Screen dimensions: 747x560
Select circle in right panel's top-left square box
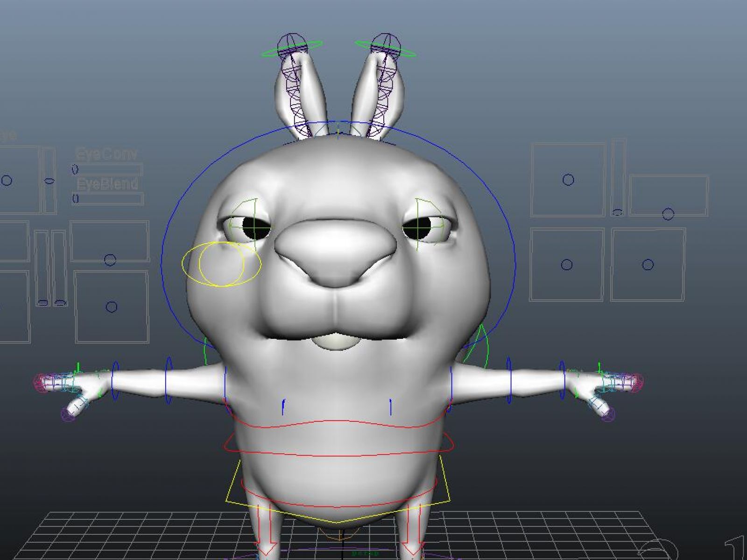pos(568,180)
